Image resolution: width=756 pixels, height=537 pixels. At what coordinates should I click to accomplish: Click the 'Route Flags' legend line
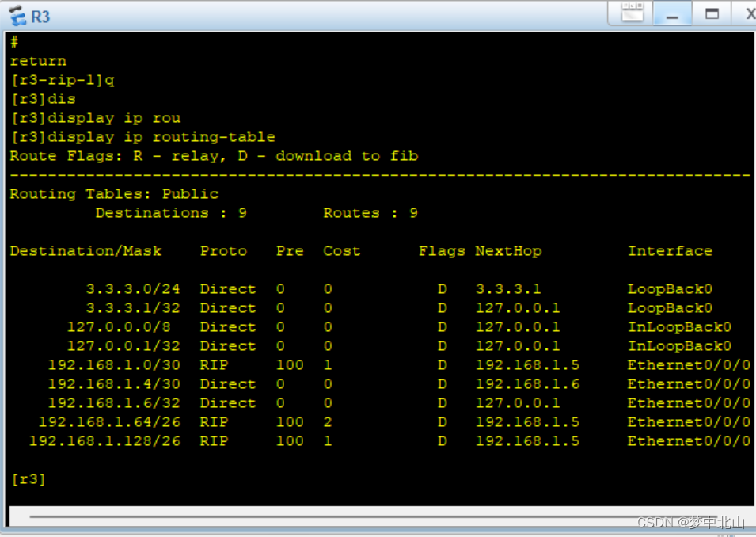coord(214,156)
